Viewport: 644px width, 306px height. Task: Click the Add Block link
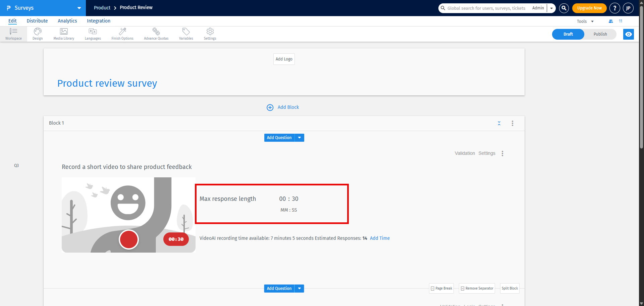pyautogui.click(x=288, y=107)
